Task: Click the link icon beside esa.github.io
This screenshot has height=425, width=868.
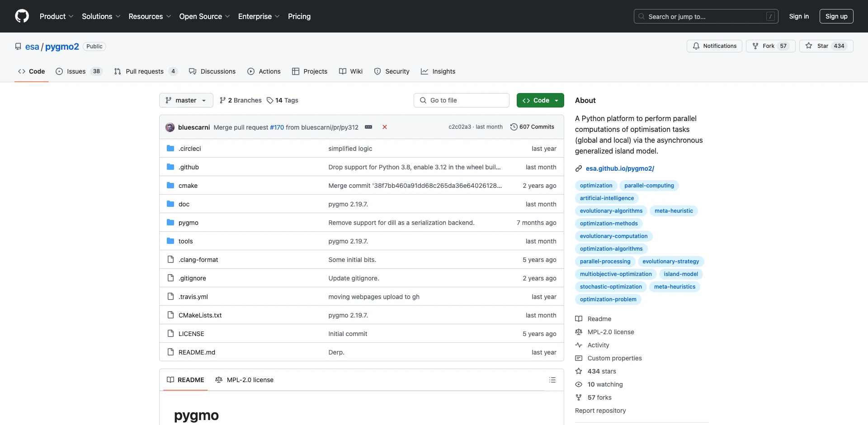Action: tap(579, 168)
